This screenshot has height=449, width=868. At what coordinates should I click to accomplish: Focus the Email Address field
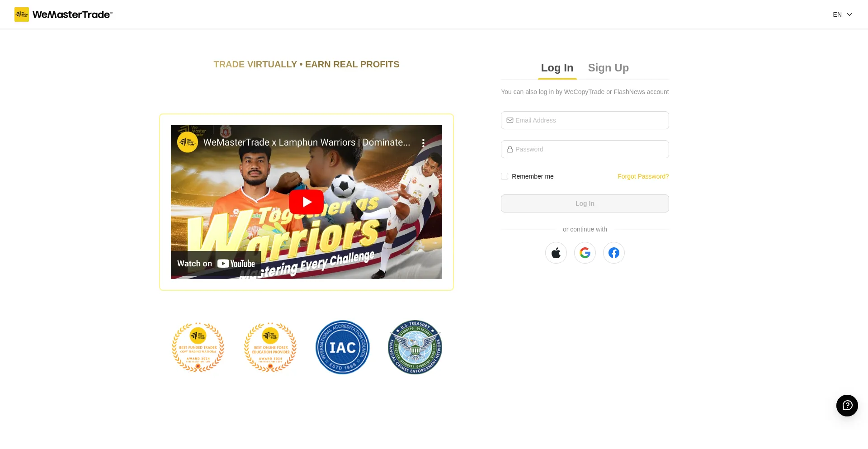[585, 120]
